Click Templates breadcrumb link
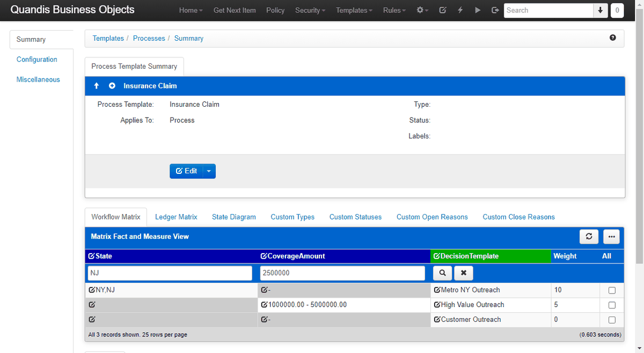The width and height of the screenshot is (644, 353). [x=108, y=38]
